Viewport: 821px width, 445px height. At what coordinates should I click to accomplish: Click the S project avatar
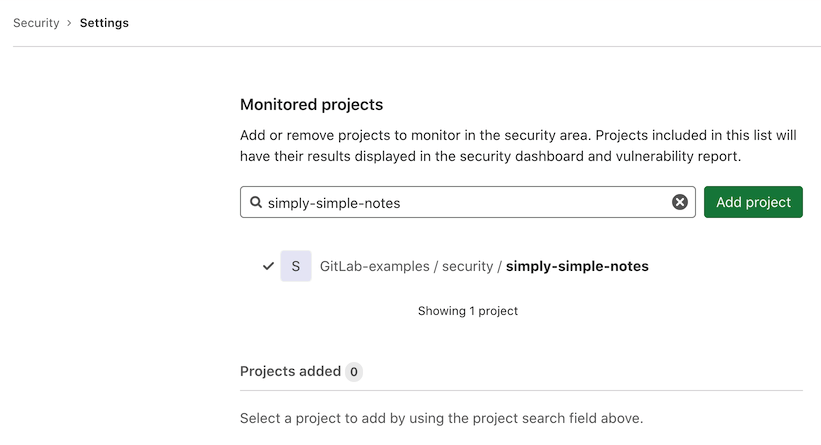tap(295, 266)
